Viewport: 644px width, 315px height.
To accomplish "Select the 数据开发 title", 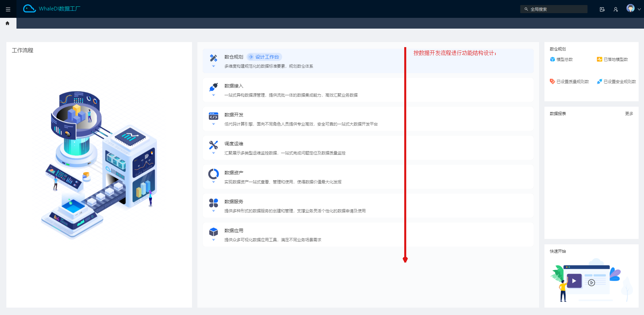I will pos(234,115).
